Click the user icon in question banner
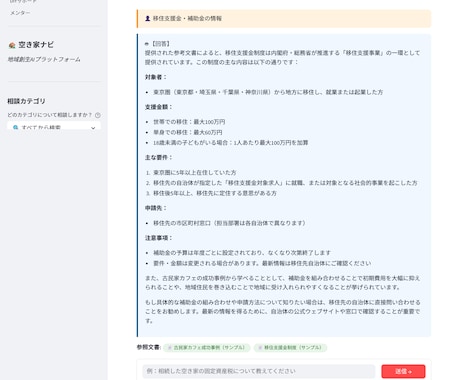 pyautogui.click(x=147, y=18)
